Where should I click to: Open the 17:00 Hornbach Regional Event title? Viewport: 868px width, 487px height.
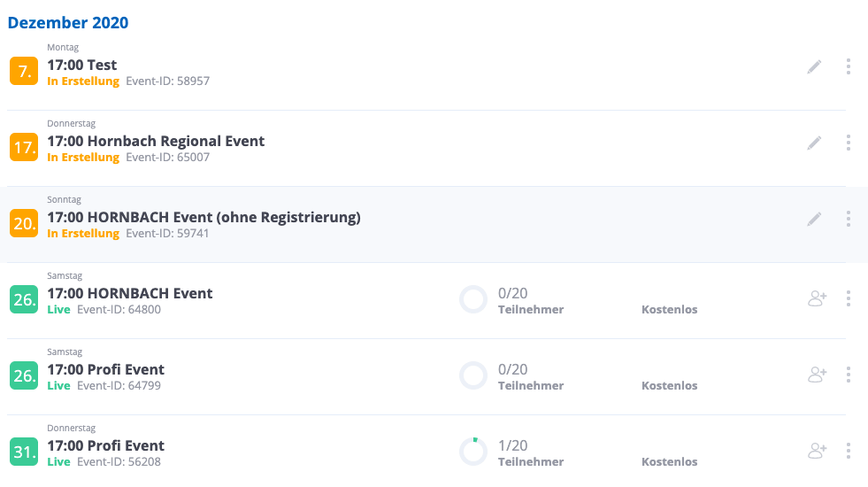156,141
